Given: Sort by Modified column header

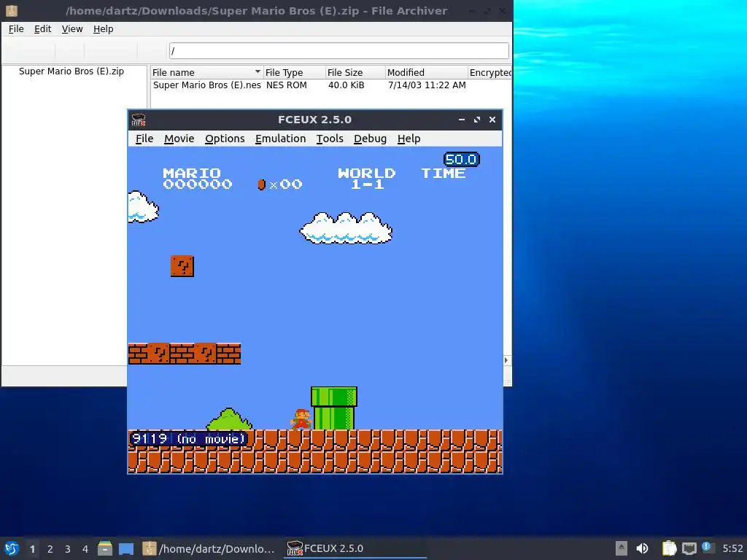Looking at the screenshot, I should [426, 72].
